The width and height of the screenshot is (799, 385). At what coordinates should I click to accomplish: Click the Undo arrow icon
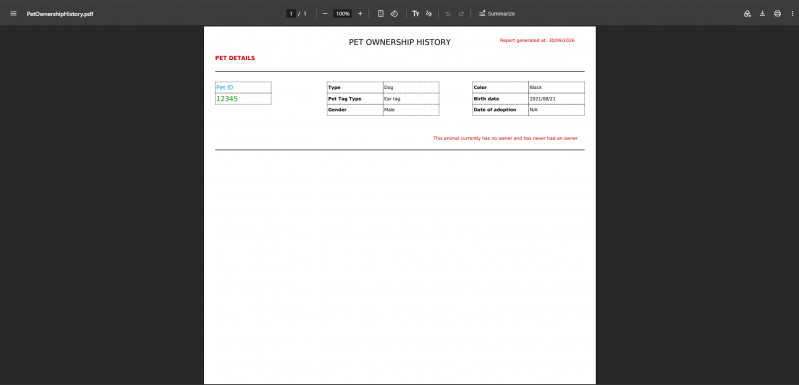(448, 14)
